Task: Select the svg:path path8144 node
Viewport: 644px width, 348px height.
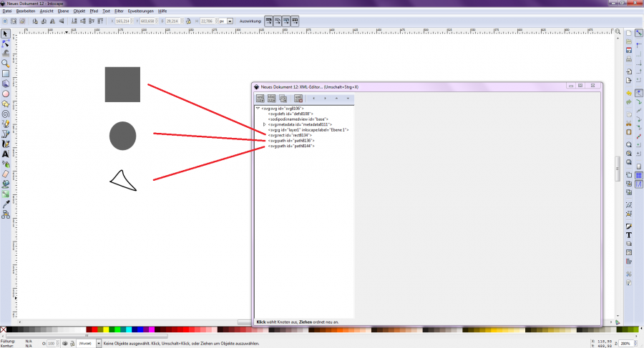Action: tap(291, 146)
